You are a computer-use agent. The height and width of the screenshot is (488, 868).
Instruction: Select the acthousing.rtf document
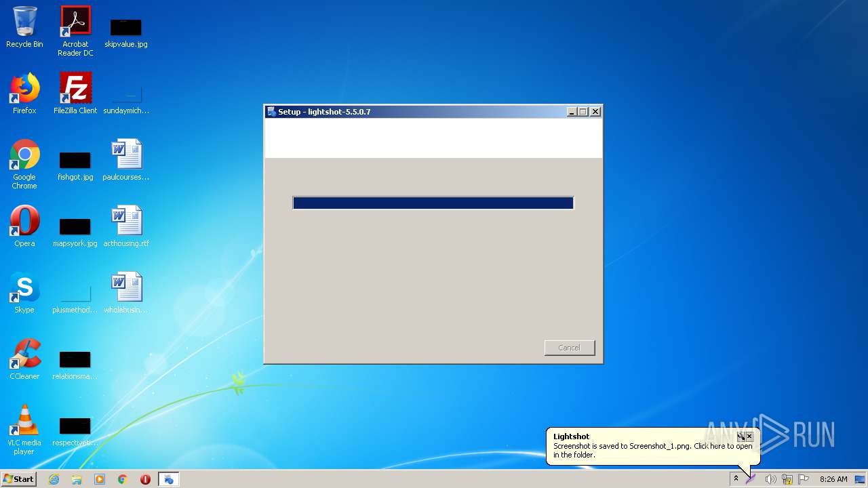tap(126, 226)
